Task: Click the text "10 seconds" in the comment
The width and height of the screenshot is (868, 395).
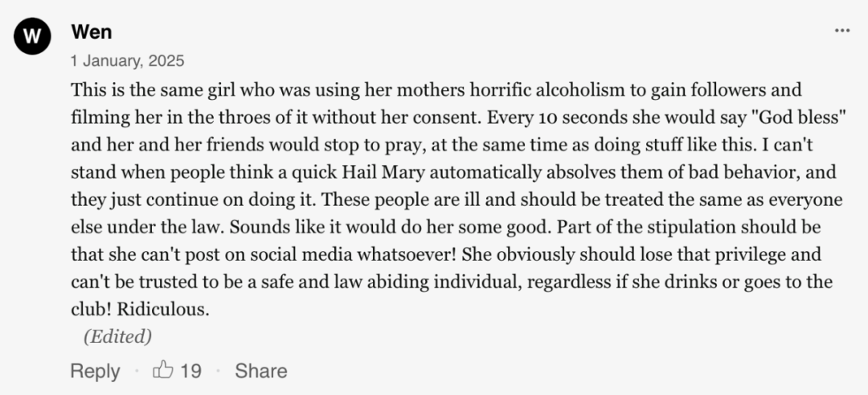Action: [x=583, y=117]
